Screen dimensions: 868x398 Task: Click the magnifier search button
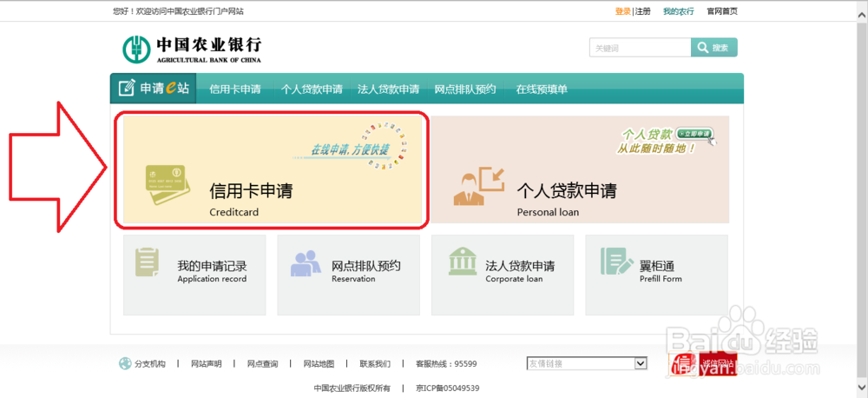(714, 48)
